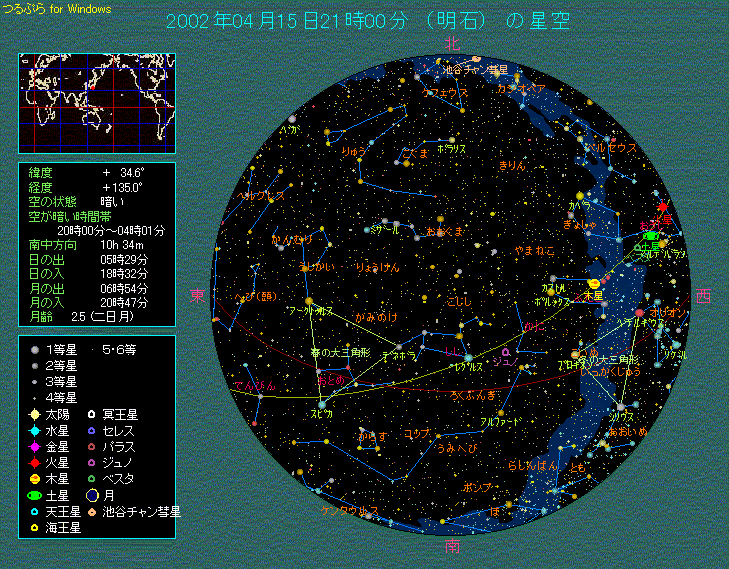Click the 3等星 magnitude dot in legend
Screen dimensions: 729x569
(35, 382)
